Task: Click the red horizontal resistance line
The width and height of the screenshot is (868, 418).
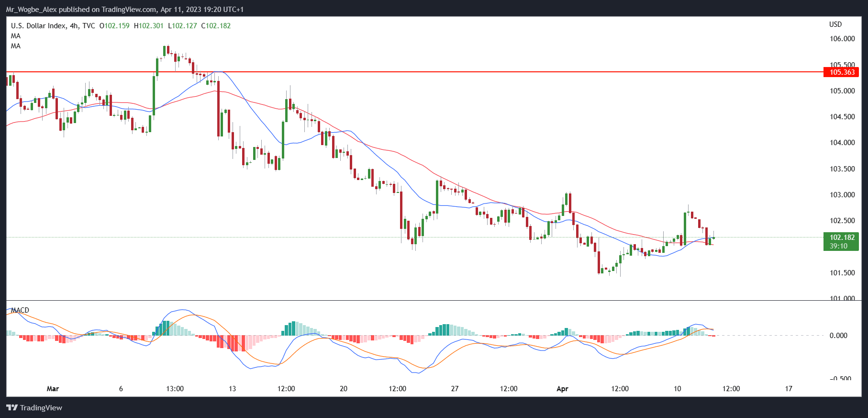Action: pyautogui.click(x=414, y=72)
